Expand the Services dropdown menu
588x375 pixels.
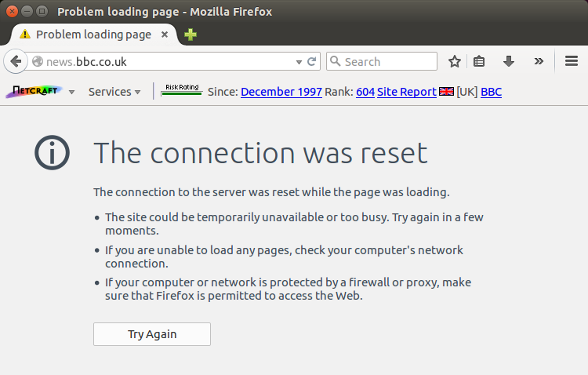point(114,92)
